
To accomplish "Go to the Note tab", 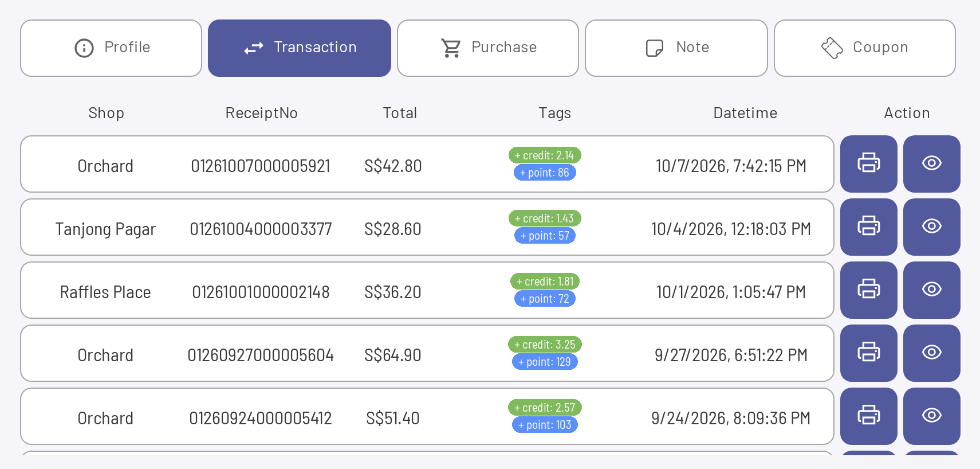I will pos(676,48).
